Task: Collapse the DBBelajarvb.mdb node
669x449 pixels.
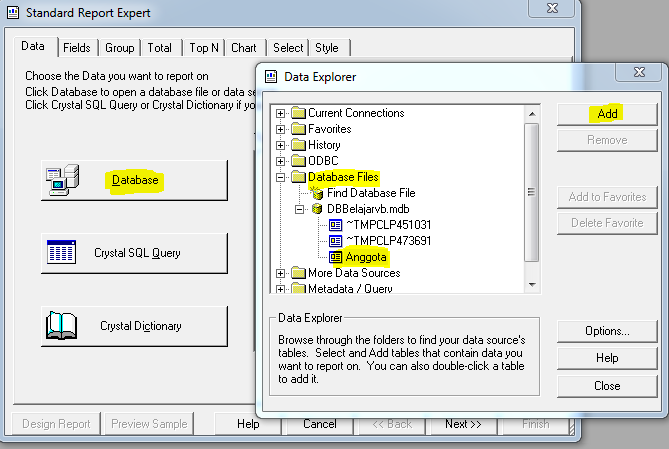Action: [300, 209]
